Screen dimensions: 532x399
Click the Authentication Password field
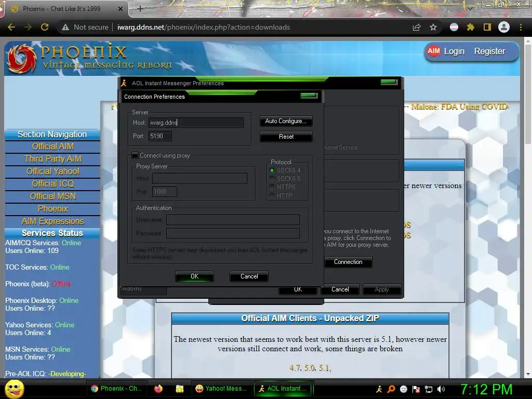[233, 233]
